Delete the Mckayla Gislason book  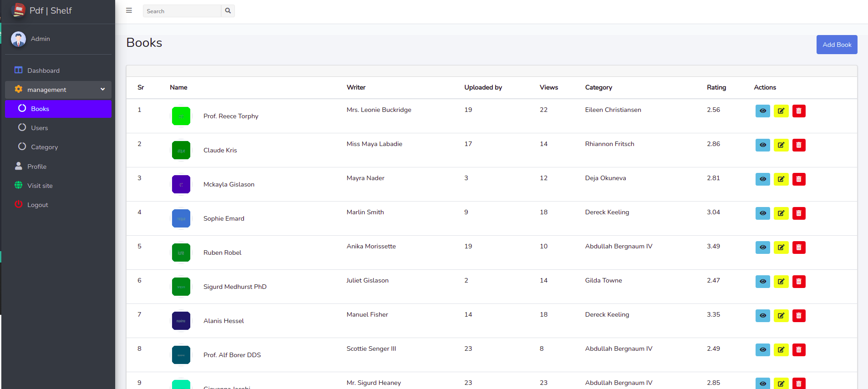click(799, 179)
